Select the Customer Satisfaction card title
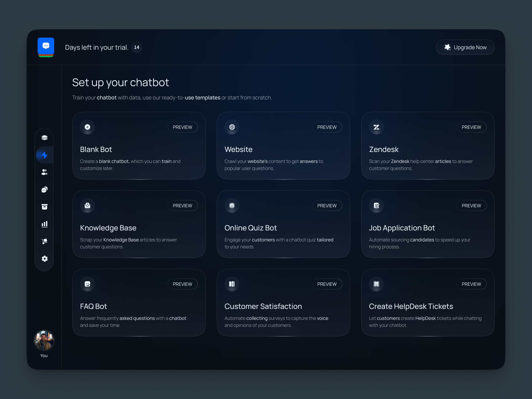The height and width of the screenshot is (399, 532). click(263, 306)
